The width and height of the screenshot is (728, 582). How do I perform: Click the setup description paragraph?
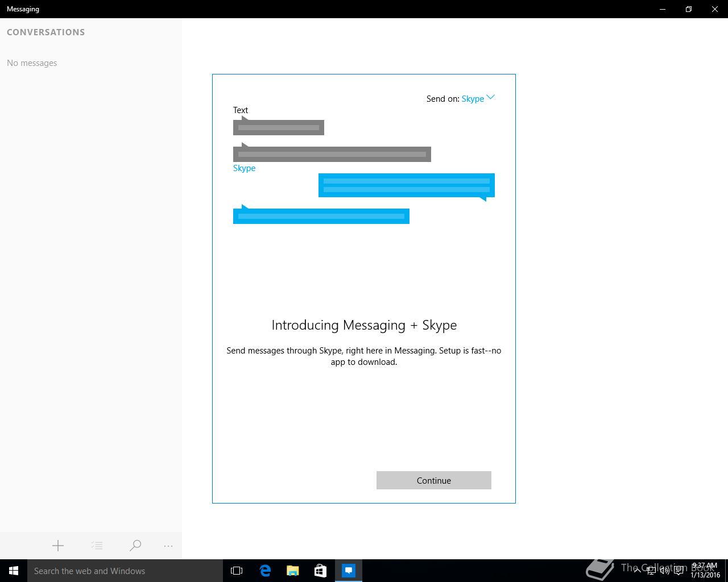point(364,356)
